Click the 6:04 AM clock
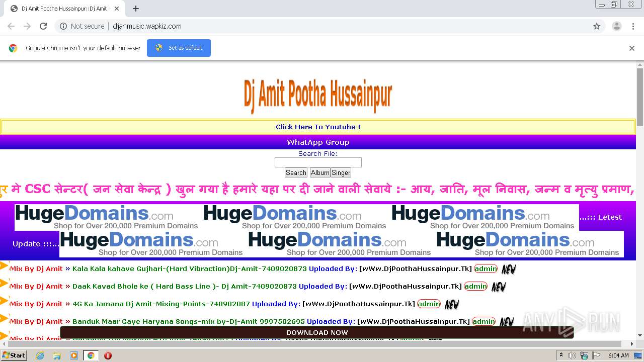 [618, 355]
